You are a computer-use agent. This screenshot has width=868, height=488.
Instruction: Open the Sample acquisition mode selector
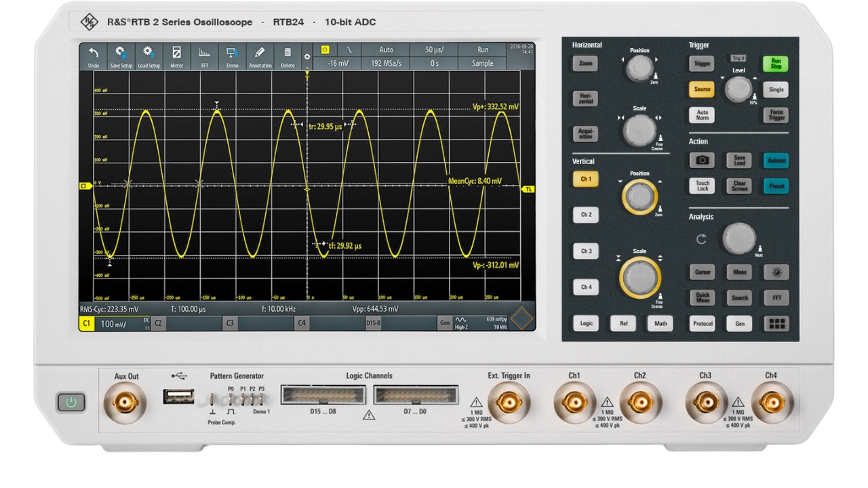[481, 63]
